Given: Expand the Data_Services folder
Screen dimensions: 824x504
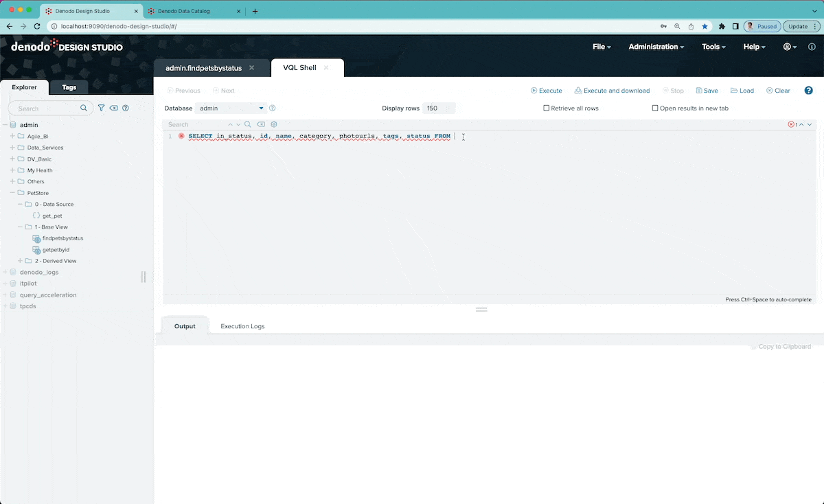Looking at the screenshot, I should [12, 148].
